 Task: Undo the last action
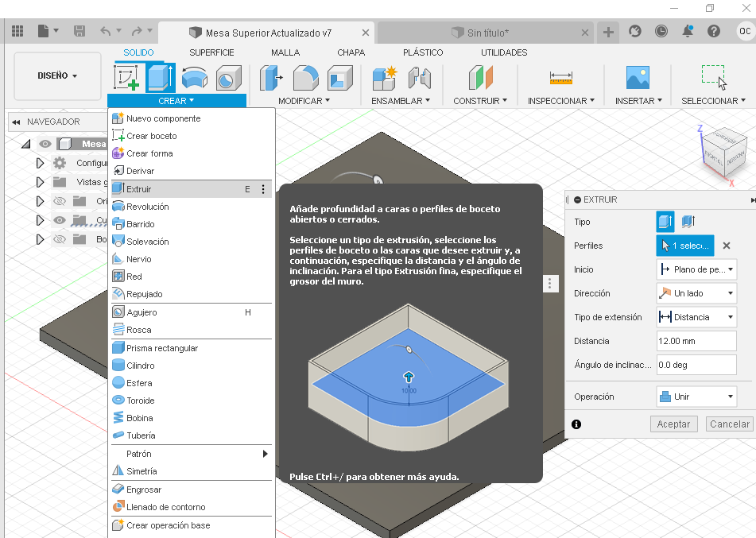point(106,31)
